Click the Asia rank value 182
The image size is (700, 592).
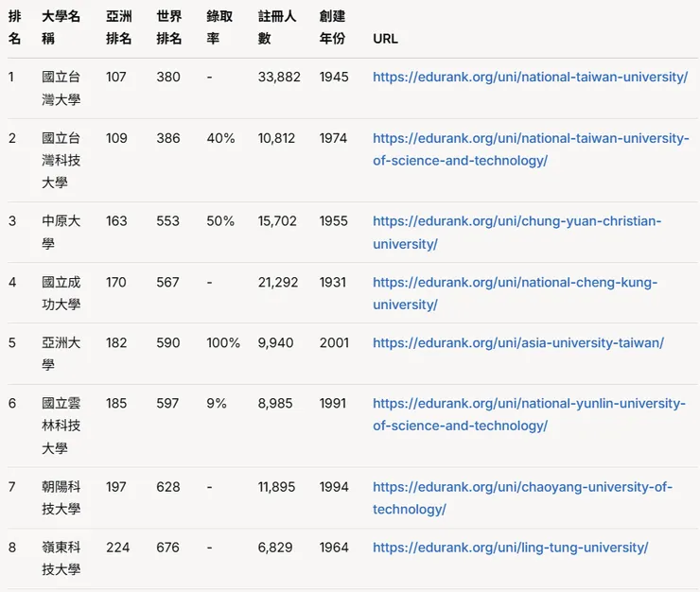[116, 343]
